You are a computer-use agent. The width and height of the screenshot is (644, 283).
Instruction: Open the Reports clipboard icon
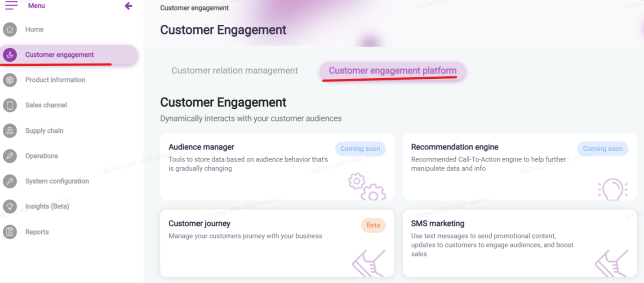tap(10, 232)
